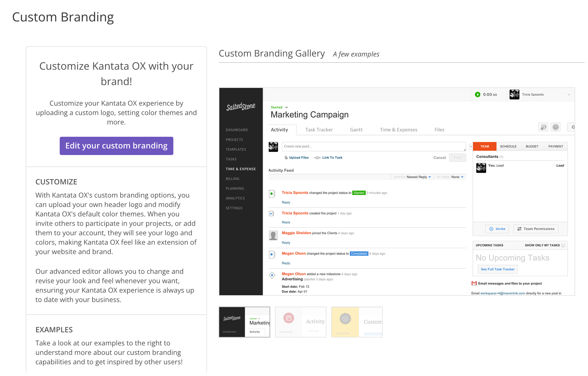Open SETTINGS in the sidebar
The width and height of the screenshot is (588, 376).
234,208
